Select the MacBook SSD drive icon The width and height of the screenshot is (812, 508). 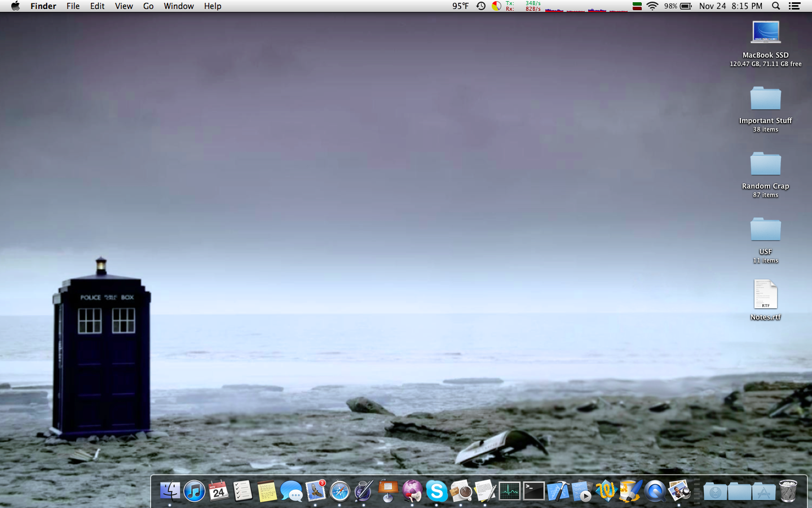(766, 32)
